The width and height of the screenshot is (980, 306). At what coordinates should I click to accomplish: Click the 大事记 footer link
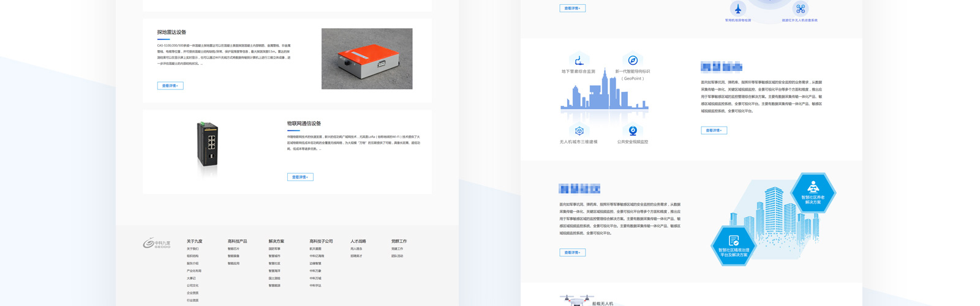pos(191,278)
